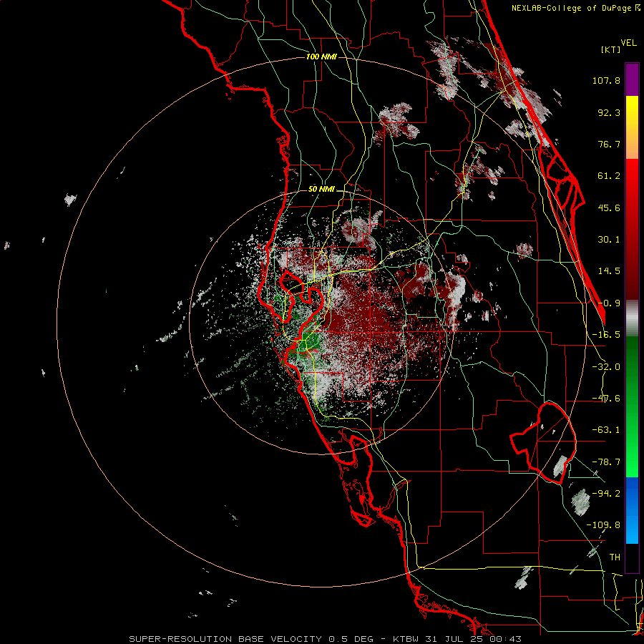Image resolution: width=644 pixels, height=644 pixels.
Task: Click the TH legend label
Action: (x=615, y=557)
